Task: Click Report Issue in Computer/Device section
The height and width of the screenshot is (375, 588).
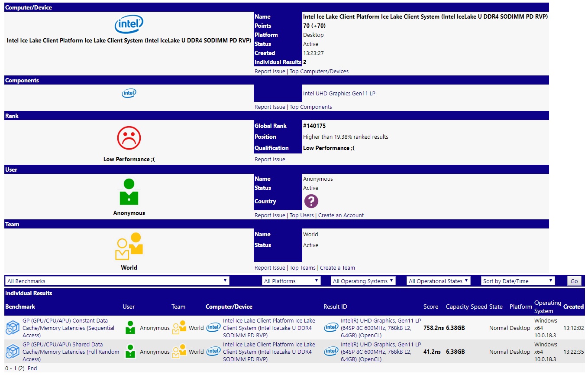Action: pyautogui.click(x=270, y=72)
